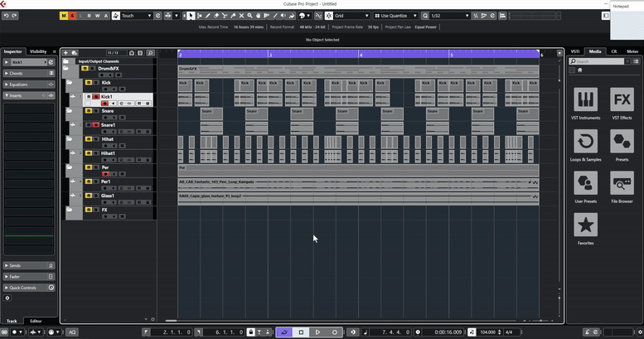Image resolution: width=644 pixels, height=339 pixels.
Task: Expand Sends inspector section
Action: coord(29,265)
